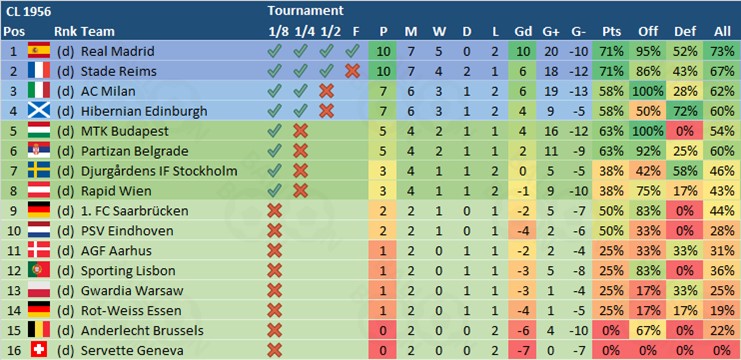Click the Spain flag beside Real Madrid
Screen dimensions: 741x360
pyautogui.click(x=39, y=51)
